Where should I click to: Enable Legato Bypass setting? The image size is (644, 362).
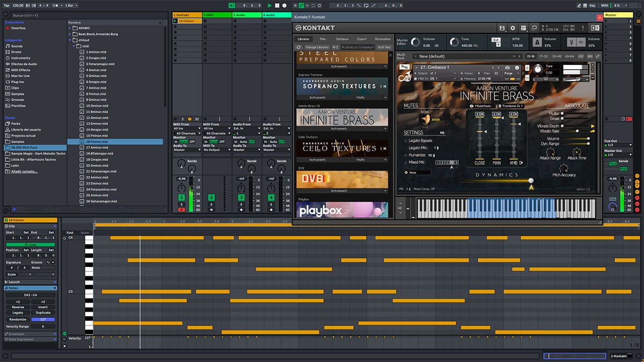(x=406, y=141)
